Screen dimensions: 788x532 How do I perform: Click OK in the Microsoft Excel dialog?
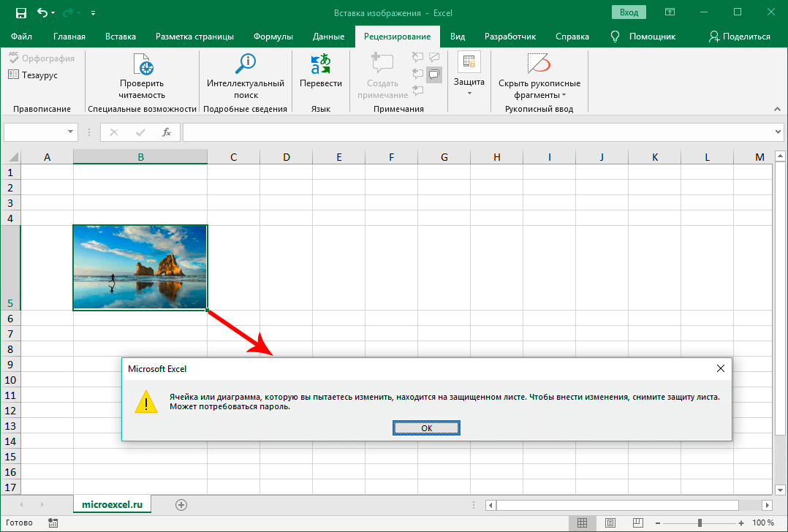tap(426, 428)
